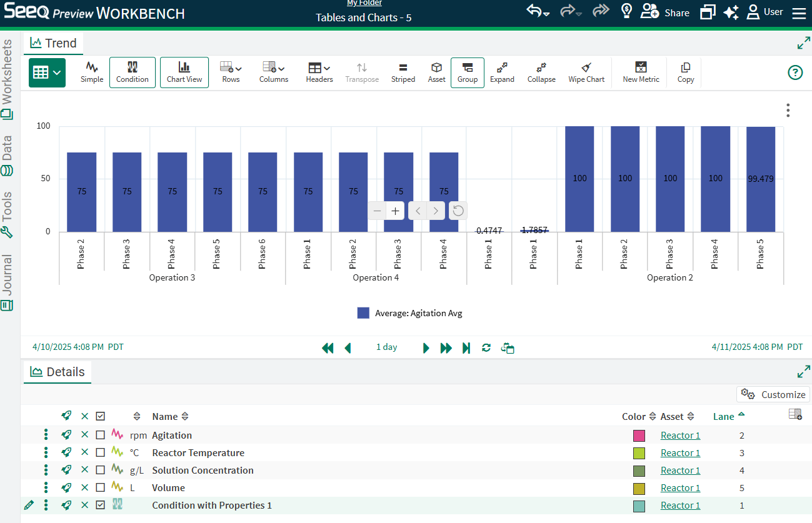
Task: Select the Striped table option
Action: point(403,72)
